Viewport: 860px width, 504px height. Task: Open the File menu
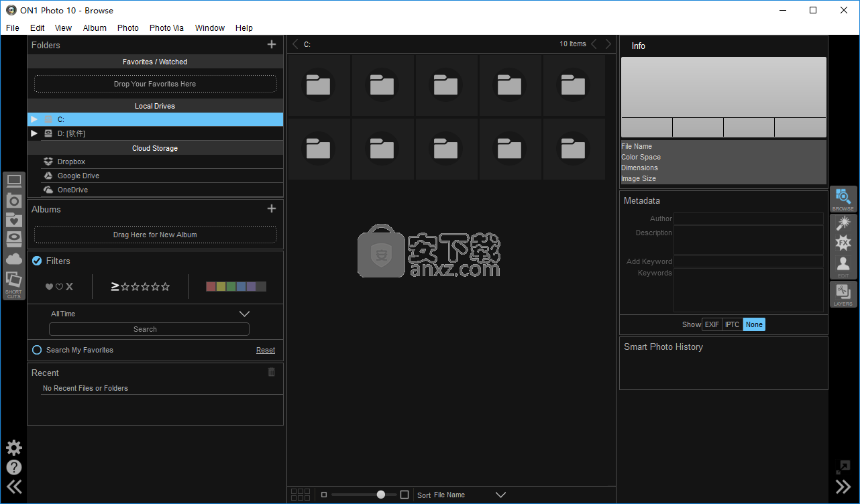pos(13,27)
